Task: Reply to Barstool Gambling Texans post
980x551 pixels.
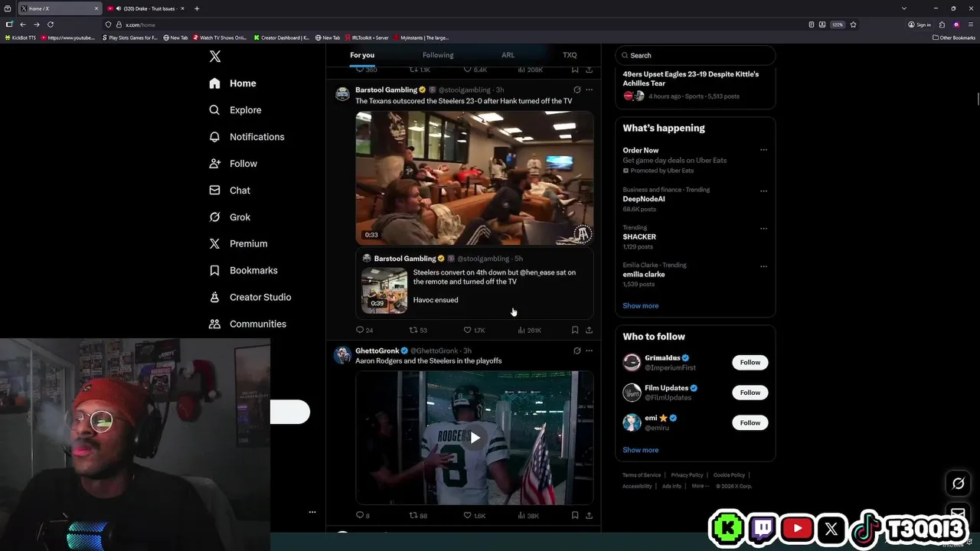Action: click(364, 331)
